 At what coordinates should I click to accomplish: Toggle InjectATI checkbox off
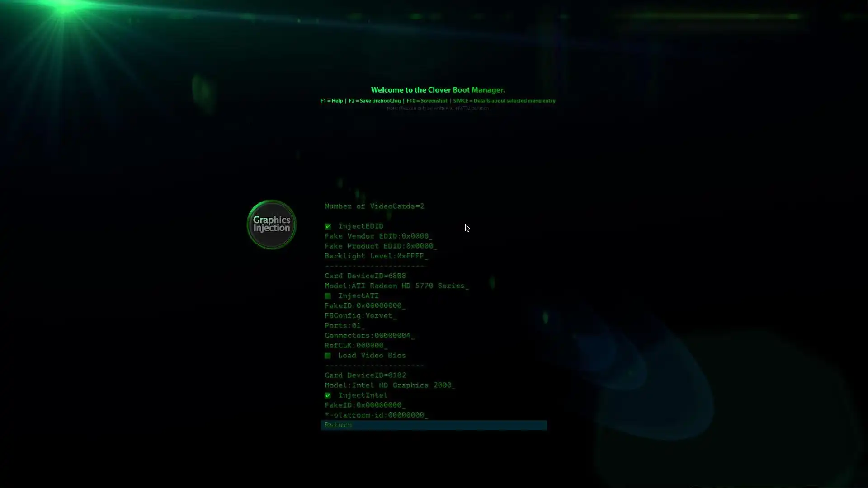tap(328, 296)
